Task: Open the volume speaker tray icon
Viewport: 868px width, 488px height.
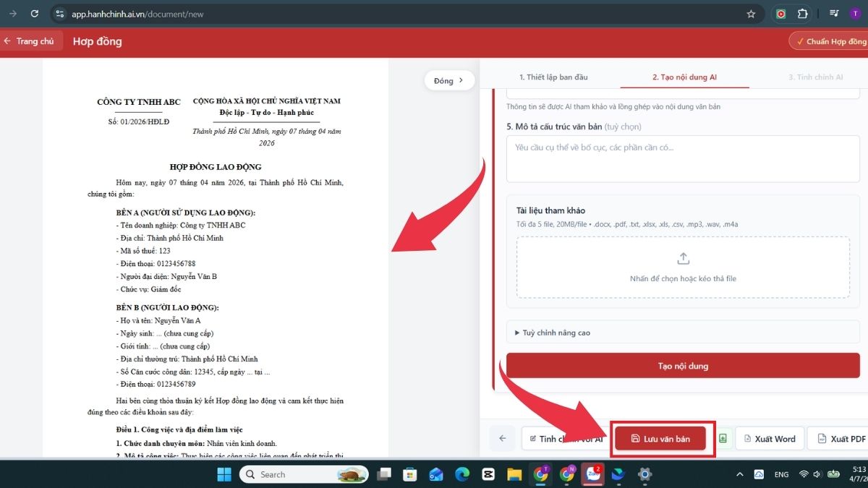Action: coord(818,474)
